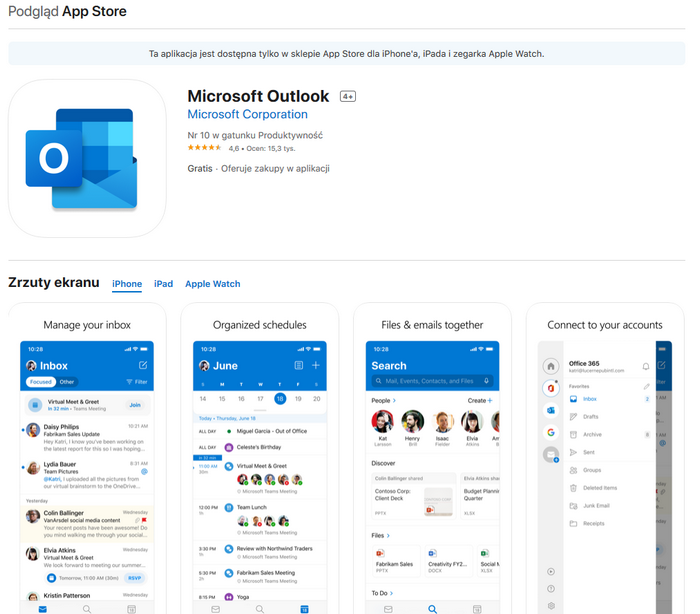This screenshot has width=700, height=614.
Task: Click RSVP on Elvia Atkins email
Action: click(134, 578)
